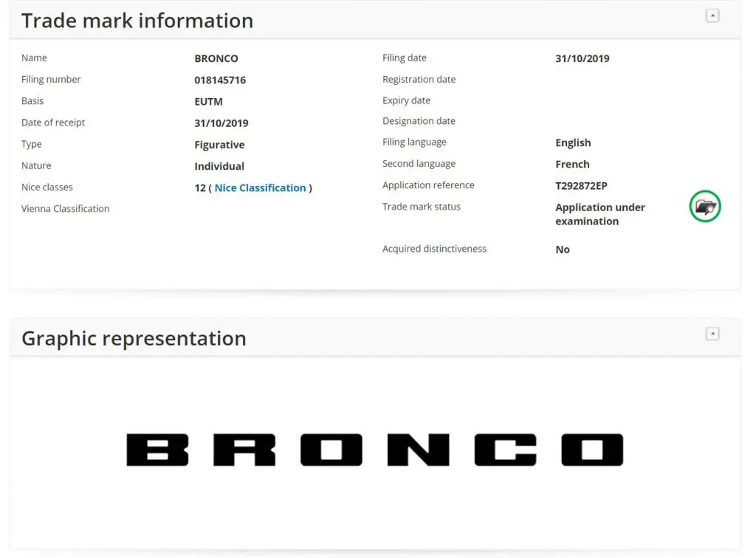Screen dimensions: 756x558
Task: Click the English filing language value
Action: tap(573, 142)
